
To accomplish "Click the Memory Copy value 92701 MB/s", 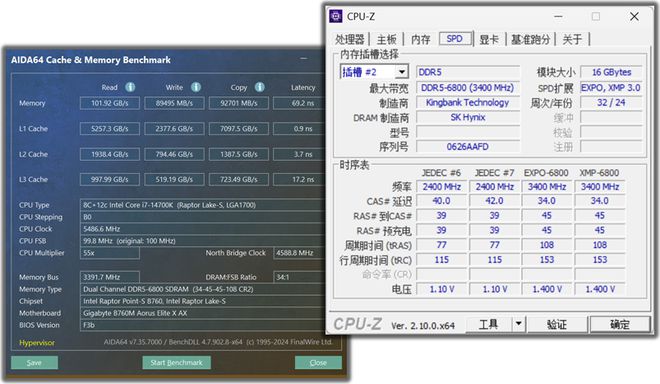I will (239, 103).
